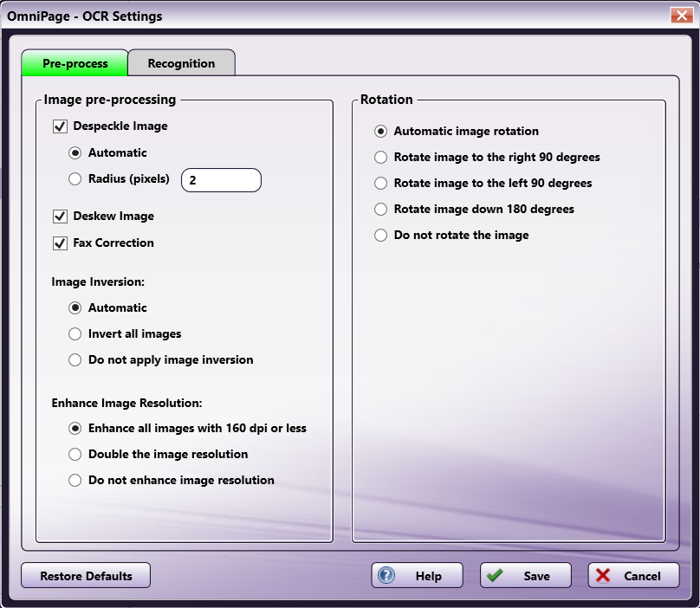Select Automatic image rotation
The height and width of the screenshot is (608, 700).
click(381, 132)
